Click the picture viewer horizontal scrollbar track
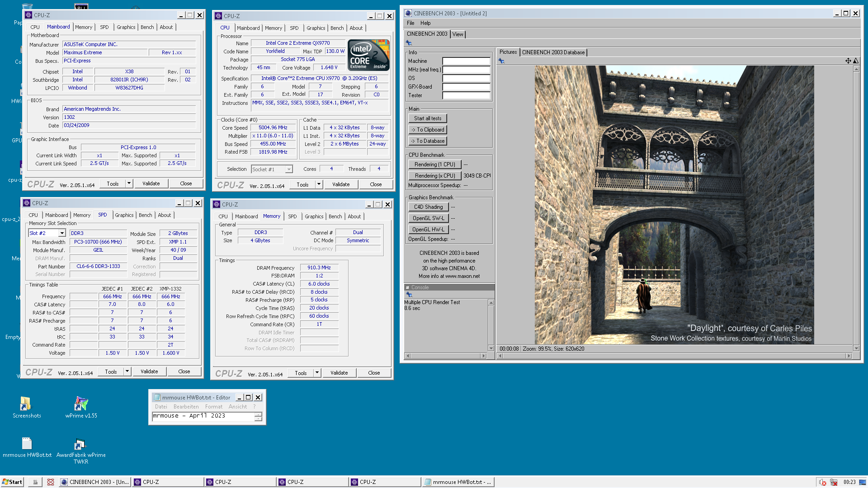The width and height of the screenshot is (868, 488). 674,356
